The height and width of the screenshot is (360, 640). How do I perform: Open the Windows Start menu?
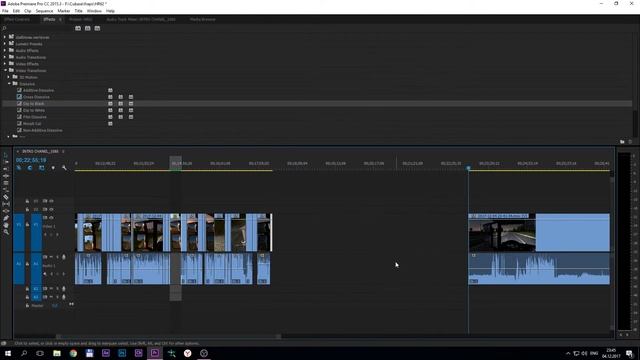(8, 353)
